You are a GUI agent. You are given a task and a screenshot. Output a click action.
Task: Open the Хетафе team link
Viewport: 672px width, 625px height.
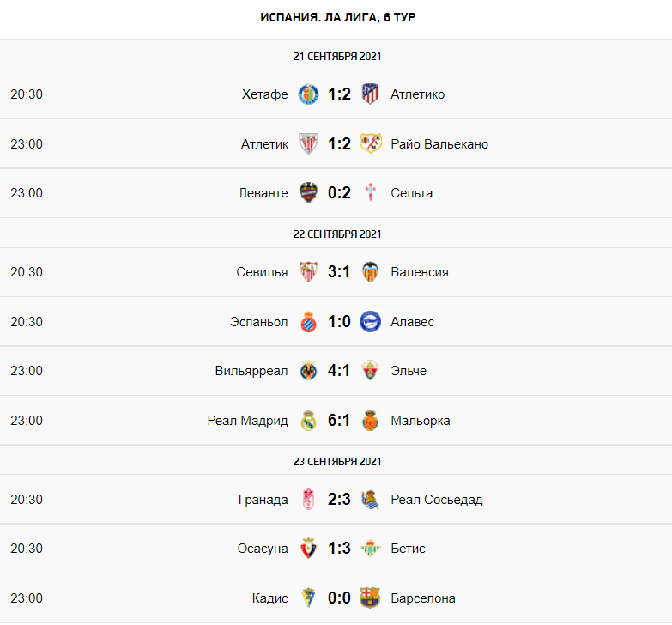tap(265, 94)
